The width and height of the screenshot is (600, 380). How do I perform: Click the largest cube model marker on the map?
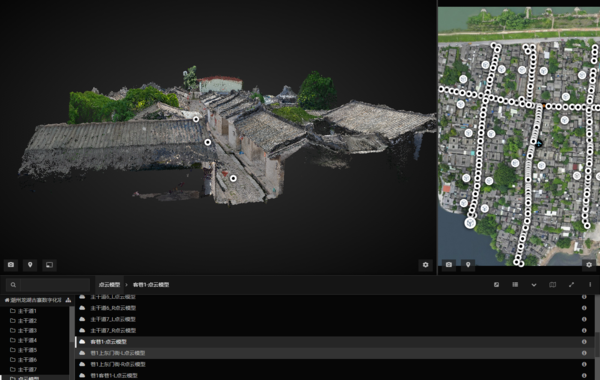(x=470, y=223)
